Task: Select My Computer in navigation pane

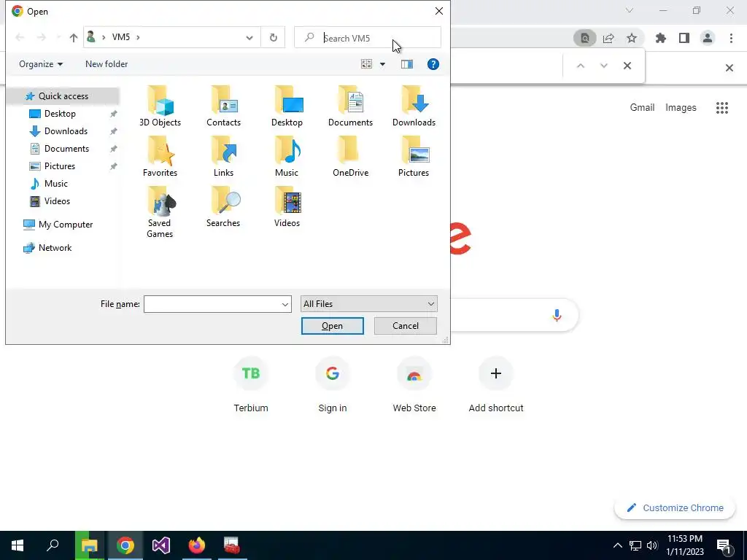Action: [x=65, y=225]
